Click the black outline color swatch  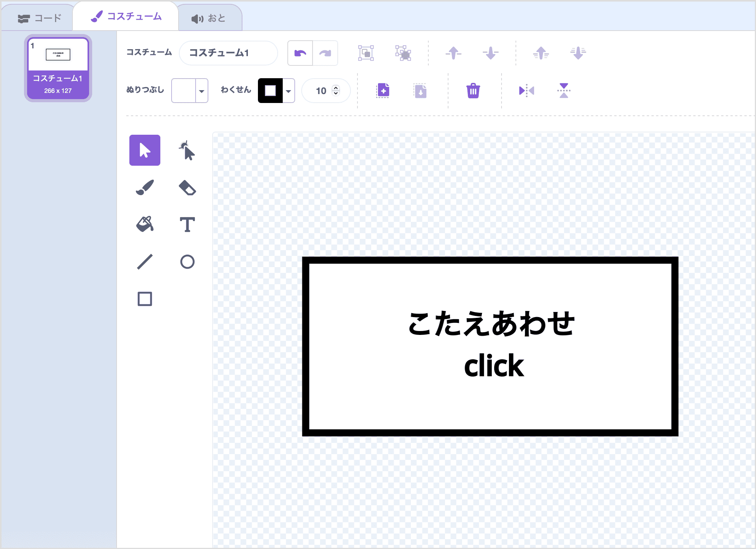coord(269,91)
